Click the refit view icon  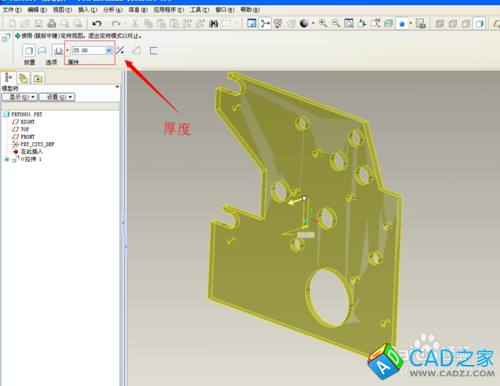click(349, 23)
